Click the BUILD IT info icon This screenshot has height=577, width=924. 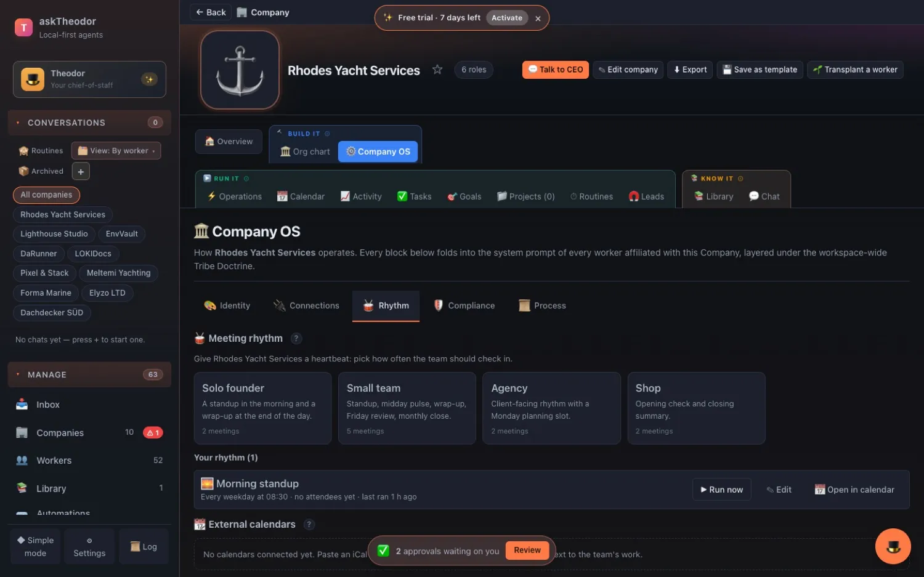pos(327,134)
